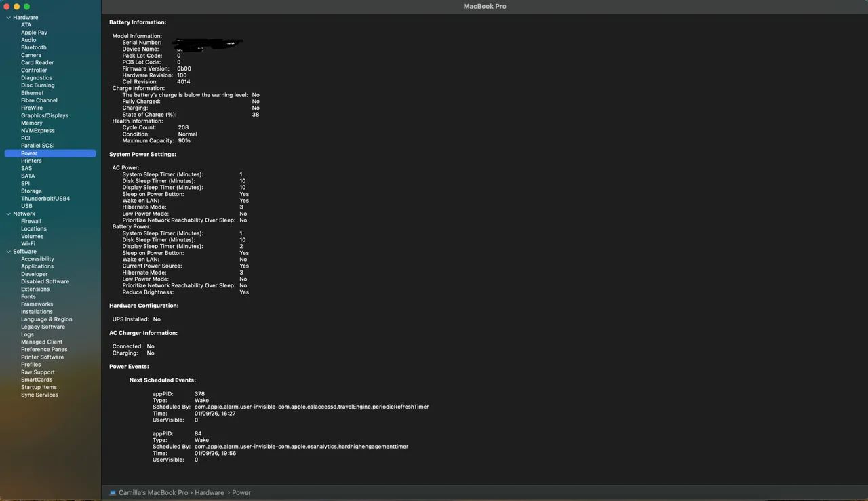868x501 pixels.
Task: Open Diagnostics in the sidebar
Action: click(37, 78)
